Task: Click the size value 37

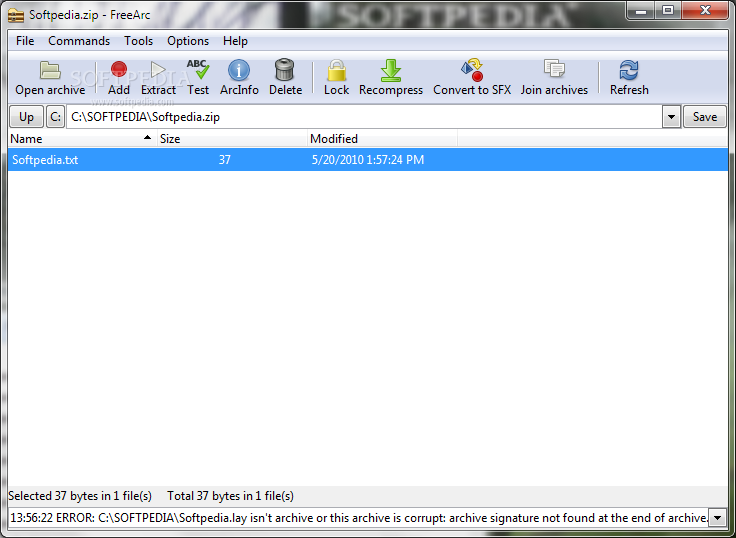Action: coord(225,160)
